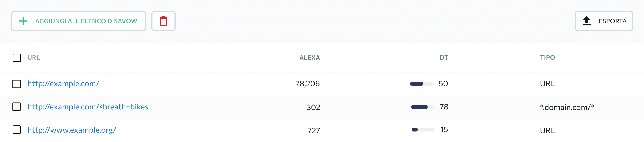Select checkbox for breath=bikes URL row
Image resolution: width=644 pixels, height=142 pixels.
(x=17, y=107)
